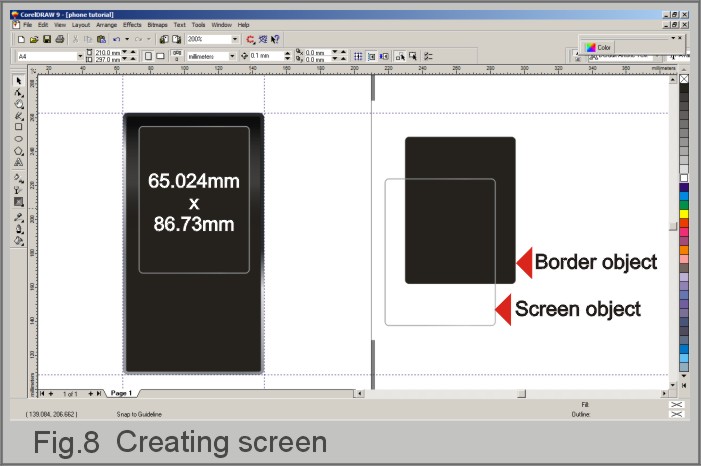Save the document
The width and height of the screenshot is (701, 466).
pyautogui.click(x=46, y=39)
